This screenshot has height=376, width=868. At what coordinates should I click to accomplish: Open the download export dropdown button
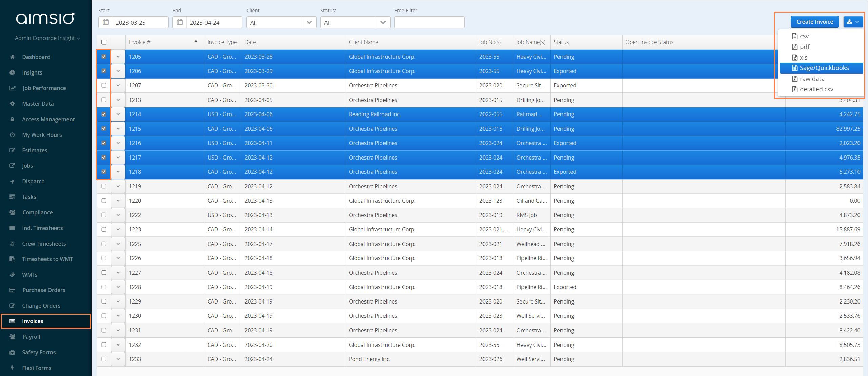(x=853, y=22)
